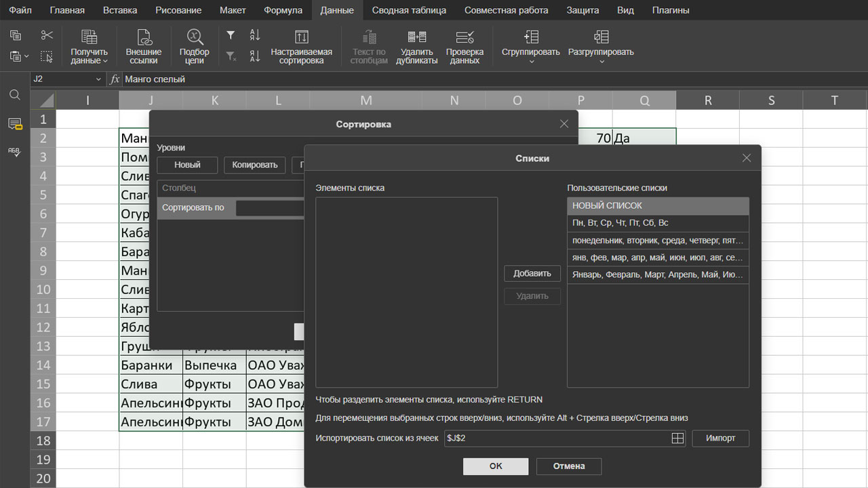Open Проверка данных (Data validation)
The width and height of the screenshot is (868, 488).
tap(465, 47)
